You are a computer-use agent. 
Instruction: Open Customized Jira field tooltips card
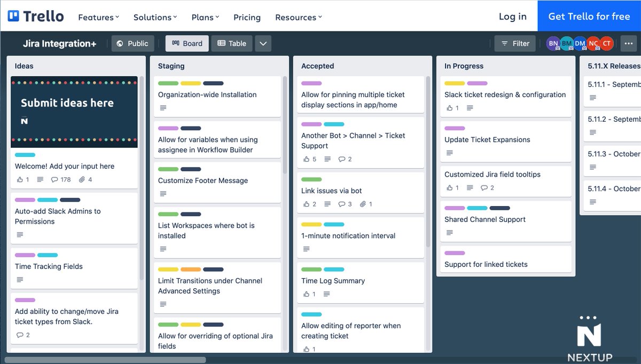[x=506, y=181]
